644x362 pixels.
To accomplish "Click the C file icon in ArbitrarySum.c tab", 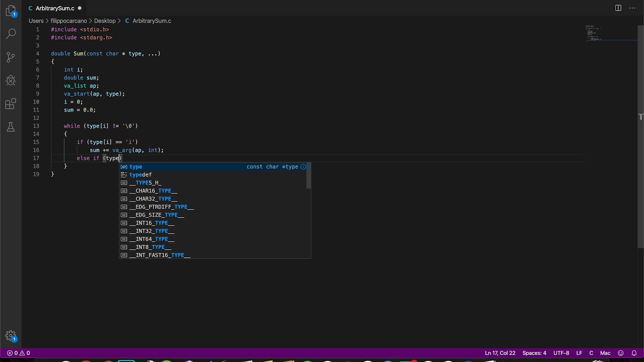I will [31, 8].
